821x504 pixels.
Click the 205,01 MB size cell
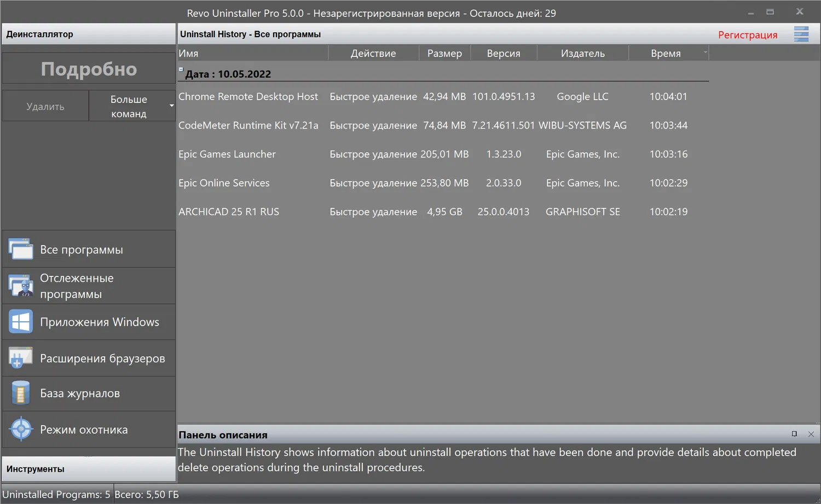coord(444,154)
